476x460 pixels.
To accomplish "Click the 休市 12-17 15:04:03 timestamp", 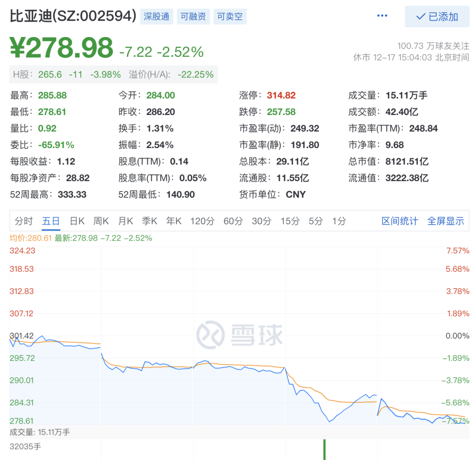I will click(411, 57).
